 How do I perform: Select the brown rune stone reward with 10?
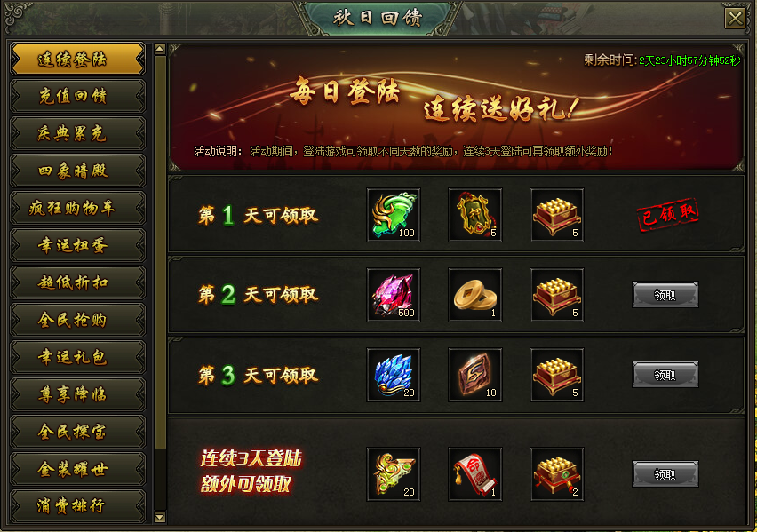(x=475, y=375)
